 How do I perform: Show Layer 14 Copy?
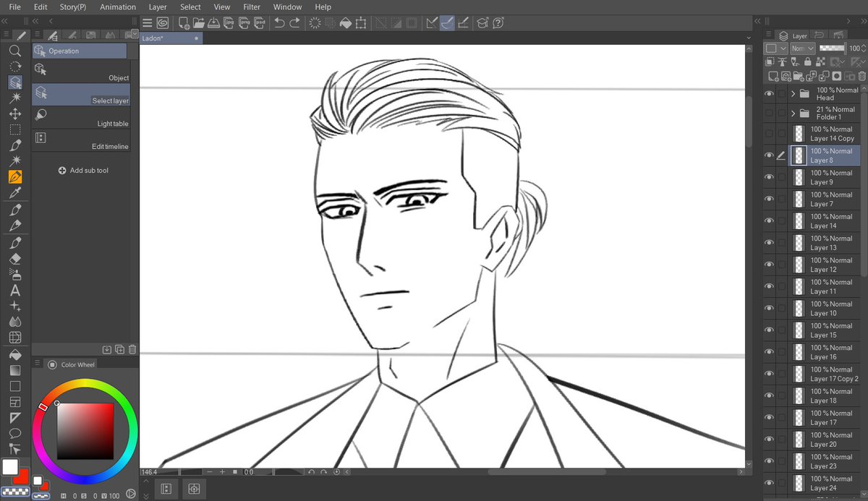[x=769, y=134]
